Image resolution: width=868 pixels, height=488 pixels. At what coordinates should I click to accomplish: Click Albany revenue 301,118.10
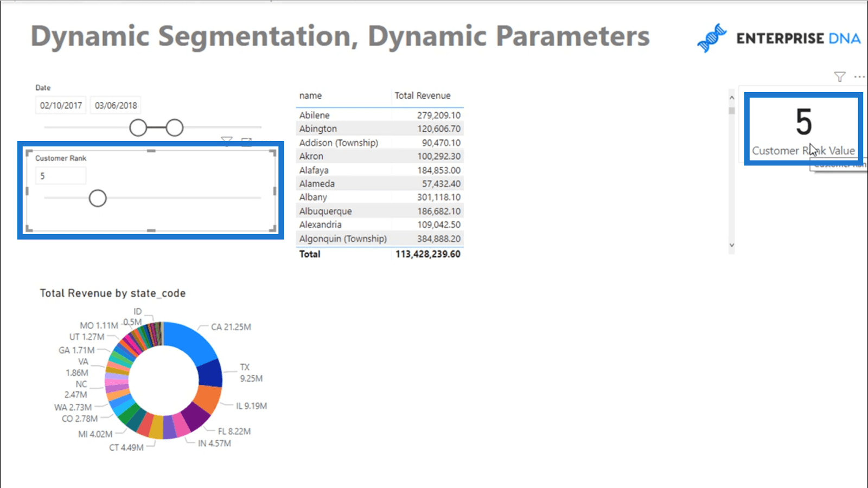[x=439, y=197]
